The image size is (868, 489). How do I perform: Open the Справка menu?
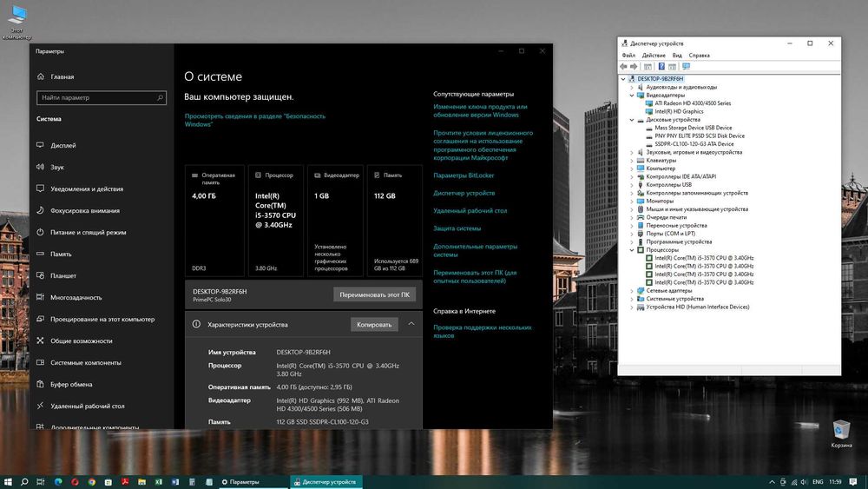(699, 56)
